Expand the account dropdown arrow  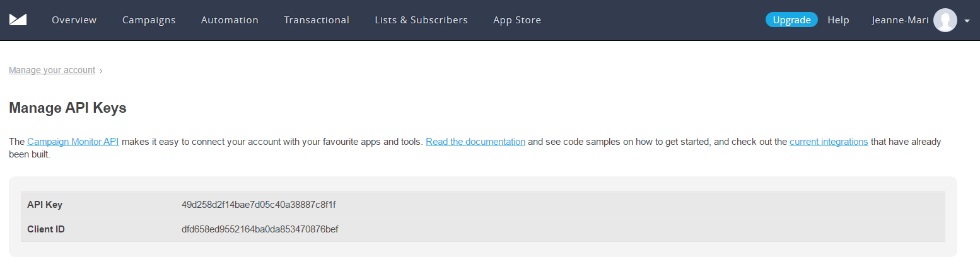967,21
